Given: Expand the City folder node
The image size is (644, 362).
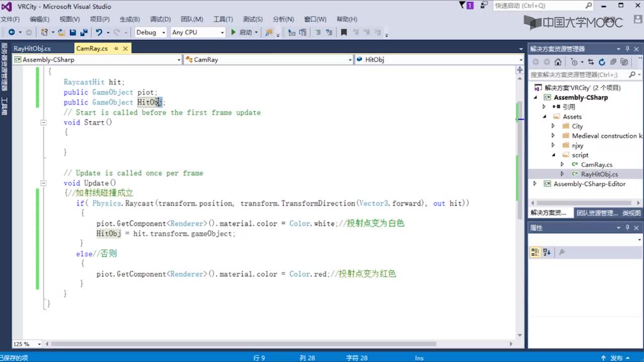Looking at the screenshot, I should click(553, 126).
